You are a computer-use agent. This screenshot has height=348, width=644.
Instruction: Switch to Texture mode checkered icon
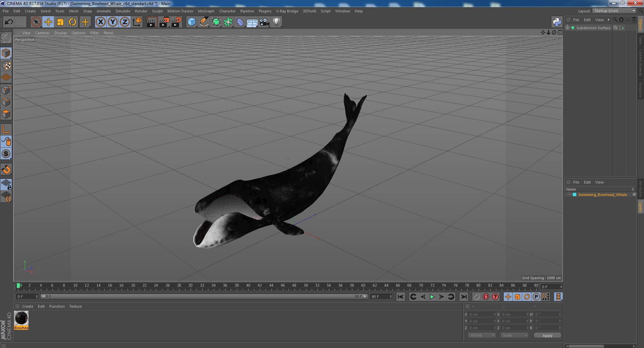coord(6,65)
